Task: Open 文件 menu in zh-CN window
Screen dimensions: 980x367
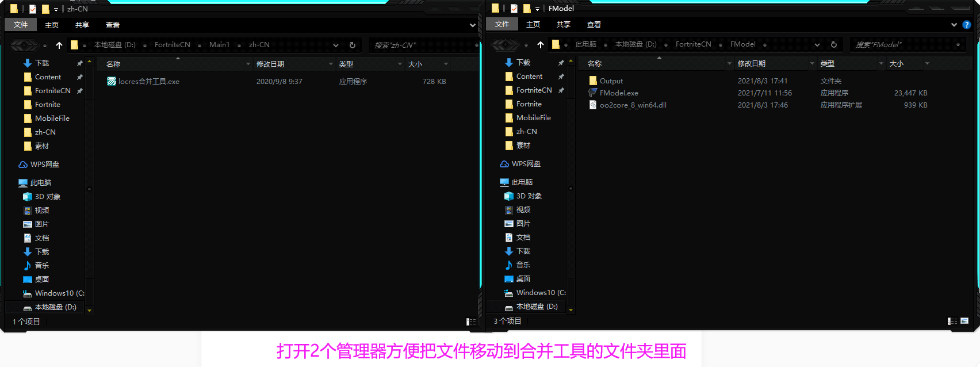Action: 21,25
